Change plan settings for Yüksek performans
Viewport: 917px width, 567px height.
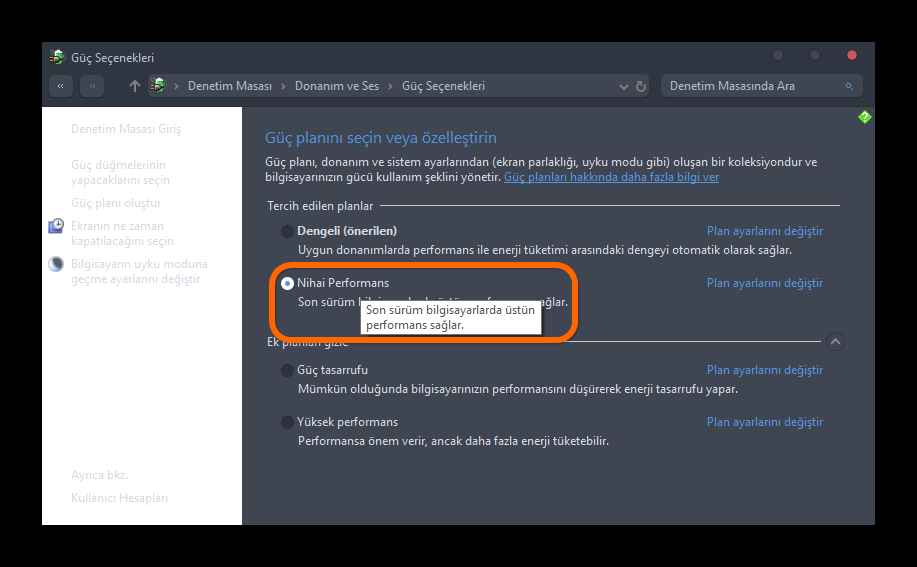(764, 422)
